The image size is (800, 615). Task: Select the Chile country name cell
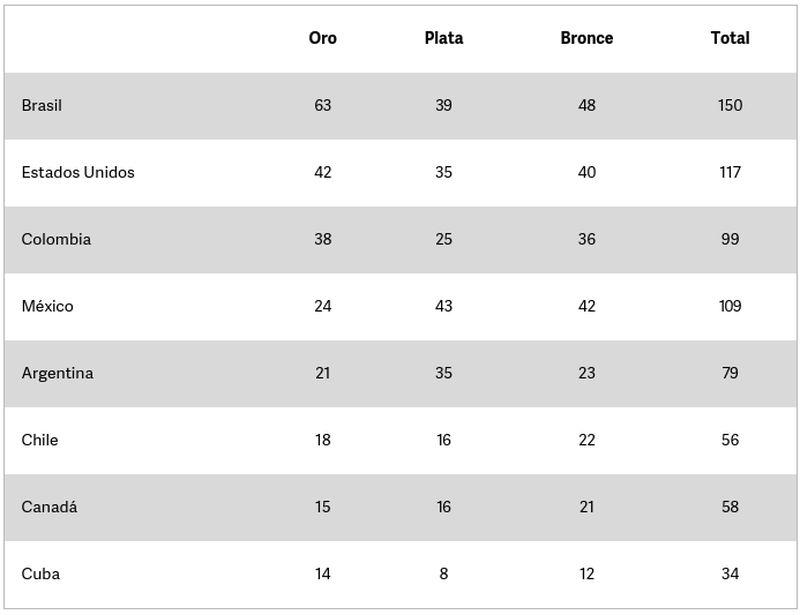click(39, 440)
